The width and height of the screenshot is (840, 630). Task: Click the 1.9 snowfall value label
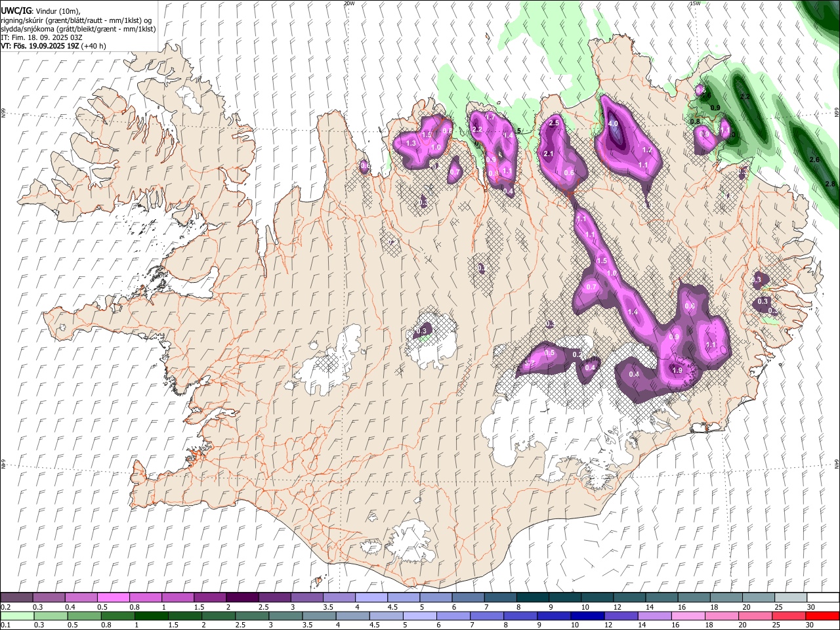point(678,370)
